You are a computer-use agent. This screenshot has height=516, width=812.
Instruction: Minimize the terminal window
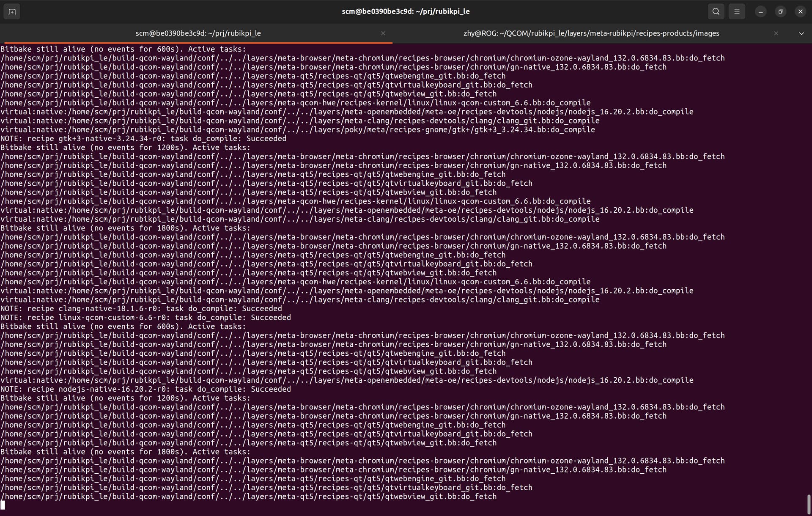click(760, 11)
